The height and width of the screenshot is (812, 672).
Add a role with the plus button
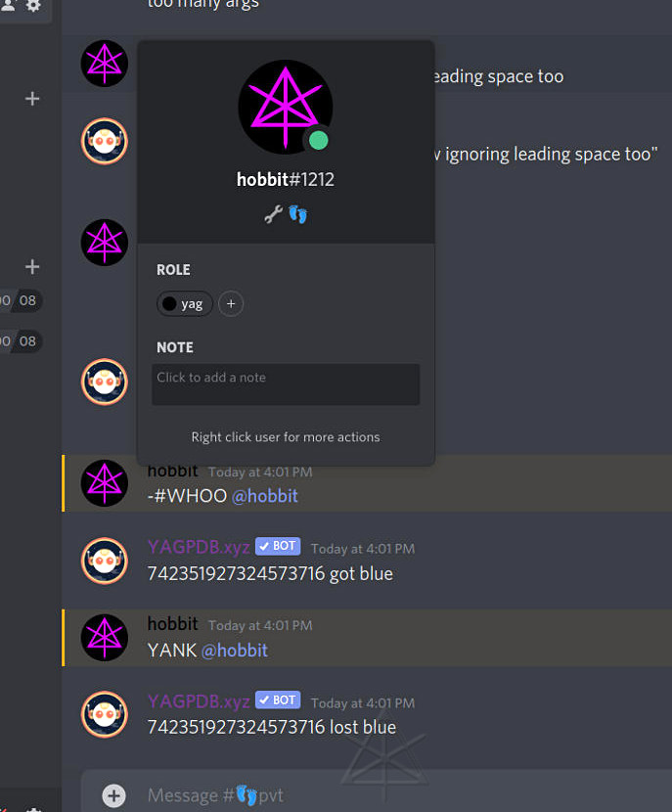231,304
